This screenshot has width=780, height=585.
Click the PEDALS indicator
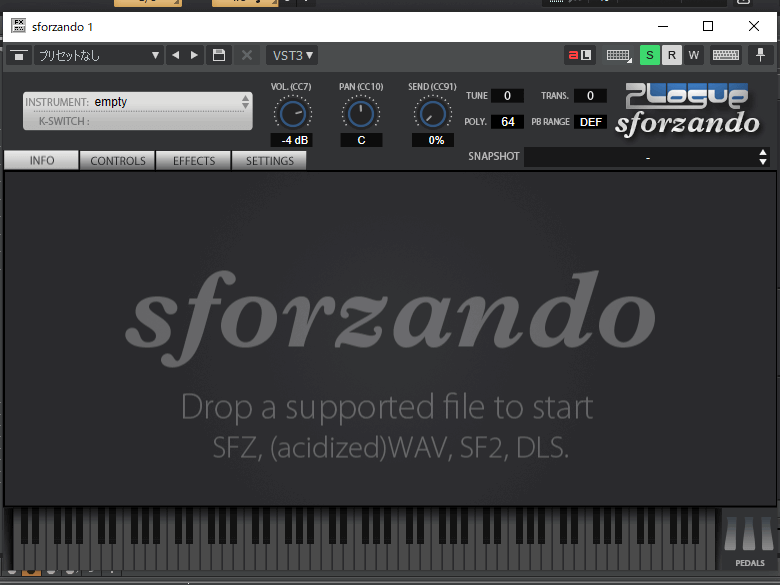coord(749,540)
